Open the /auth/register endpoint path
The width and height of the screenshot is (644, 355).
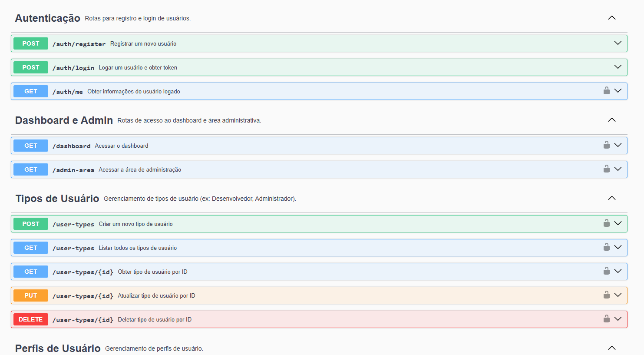[79, 44]
